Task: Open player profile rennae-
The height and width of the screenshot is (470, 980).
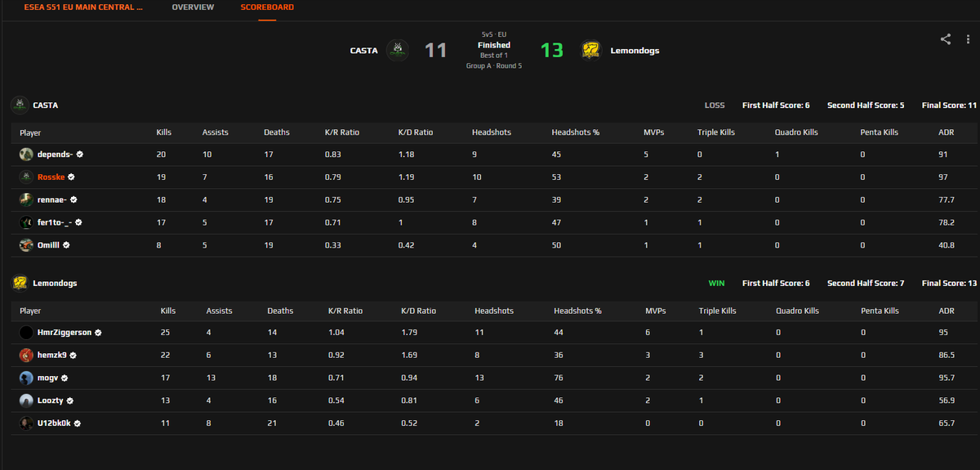Action: click(51, 199)
